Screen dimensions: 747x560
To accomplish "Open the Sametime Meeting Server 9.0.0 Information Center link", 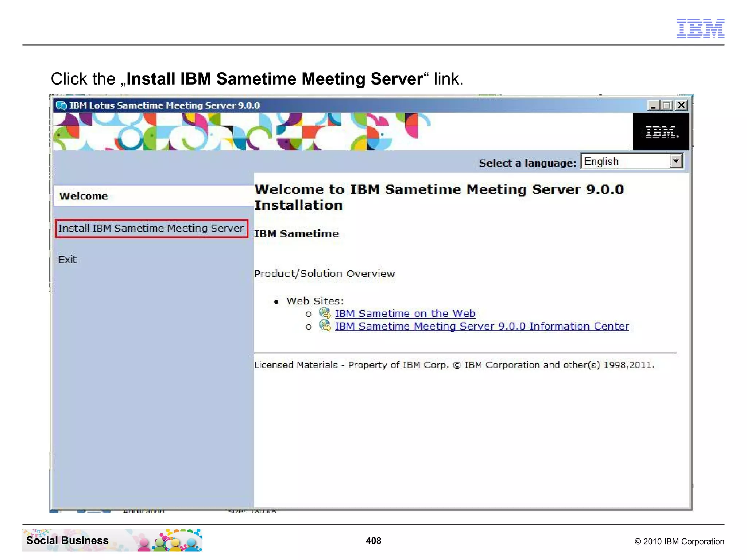I will [x=482, y=326].
